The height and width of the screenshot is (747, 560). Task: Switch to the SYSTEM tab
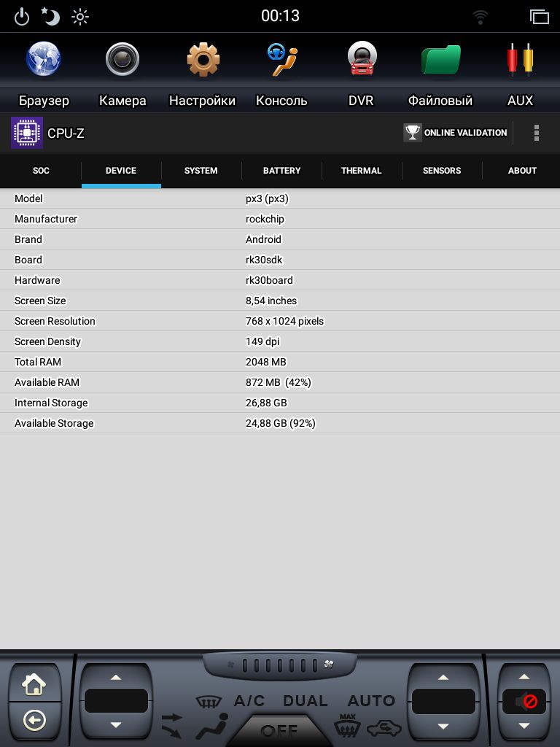[x=201, y=171]
